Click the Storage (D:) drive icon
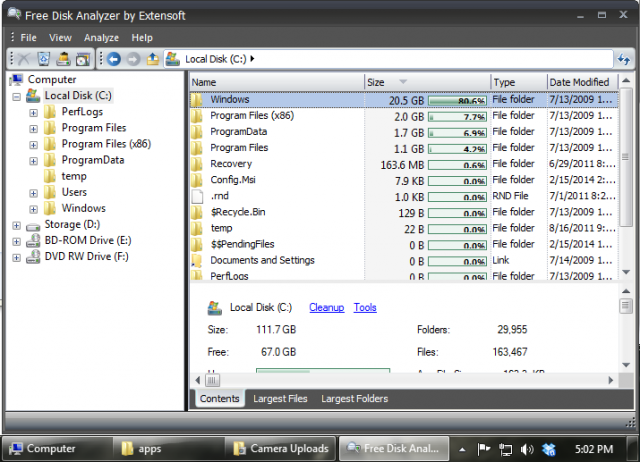 click(33, 225)
